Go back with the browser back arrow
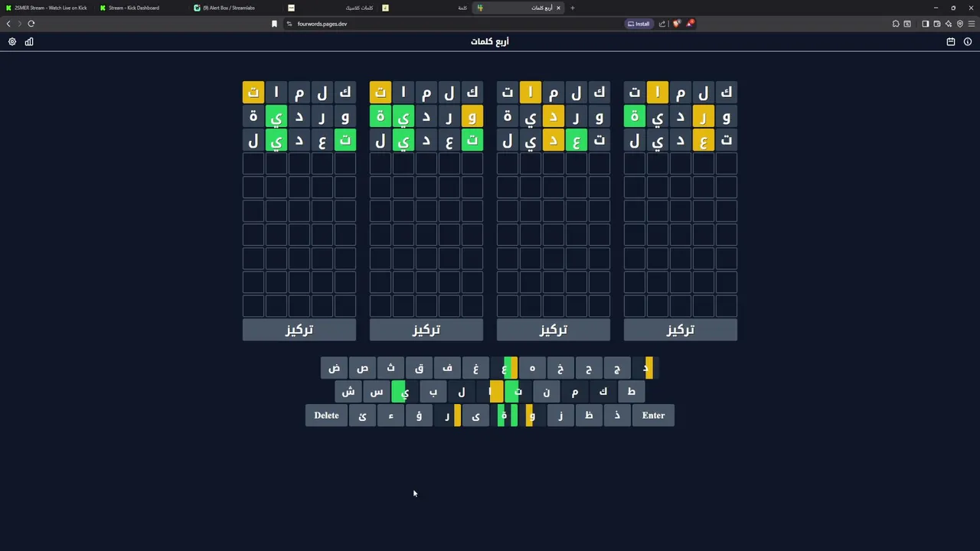Image resolution: width=980 pixels, height=551 pixels. (x=8, y=24)
